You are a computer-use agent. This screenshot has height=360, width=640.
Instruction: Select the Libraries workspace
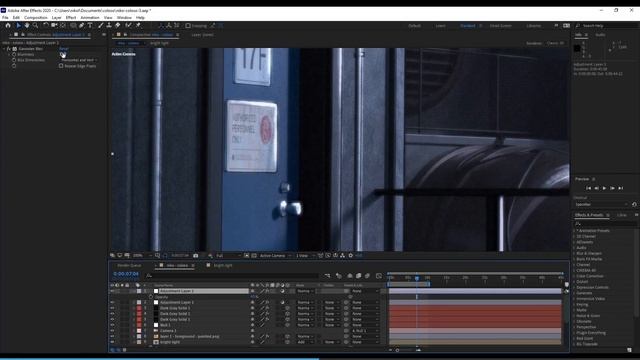click(533, 26)
